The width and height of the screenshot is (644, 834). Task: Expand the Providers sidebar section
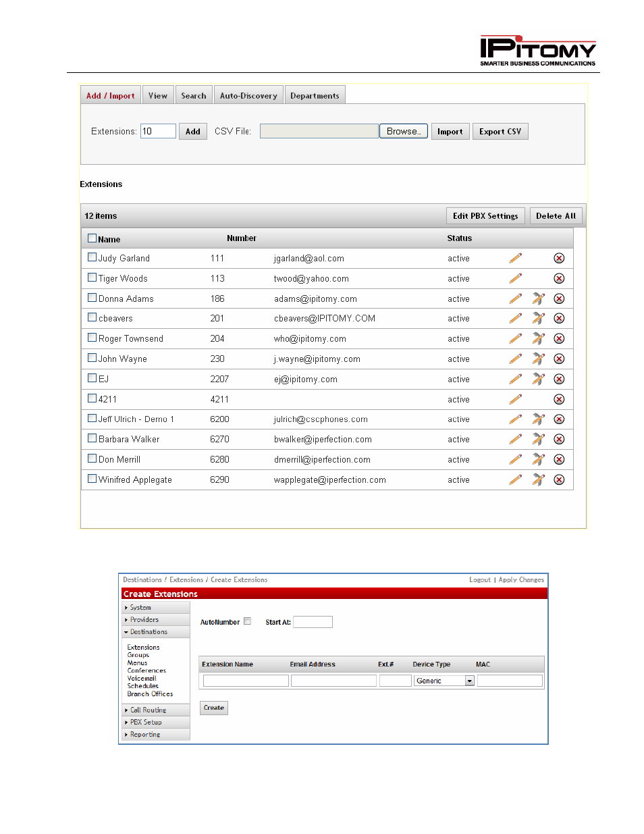[x=156, y=620]
